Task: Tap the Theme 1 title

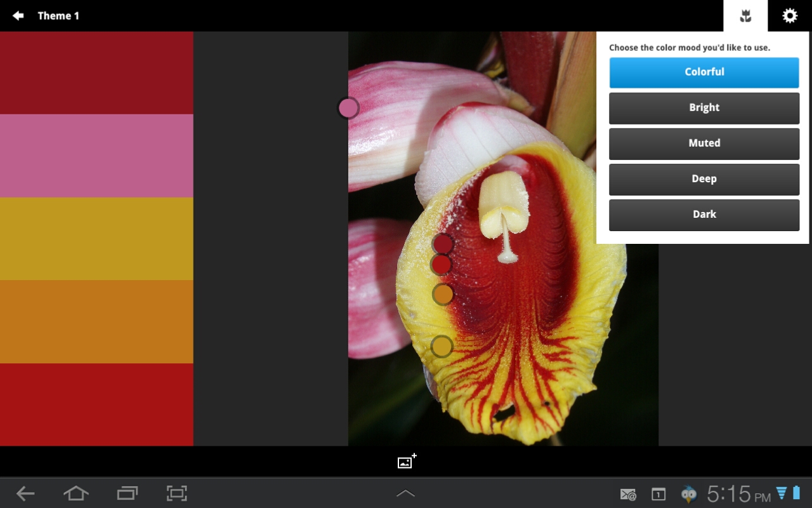Action: [x=58, y=16]
